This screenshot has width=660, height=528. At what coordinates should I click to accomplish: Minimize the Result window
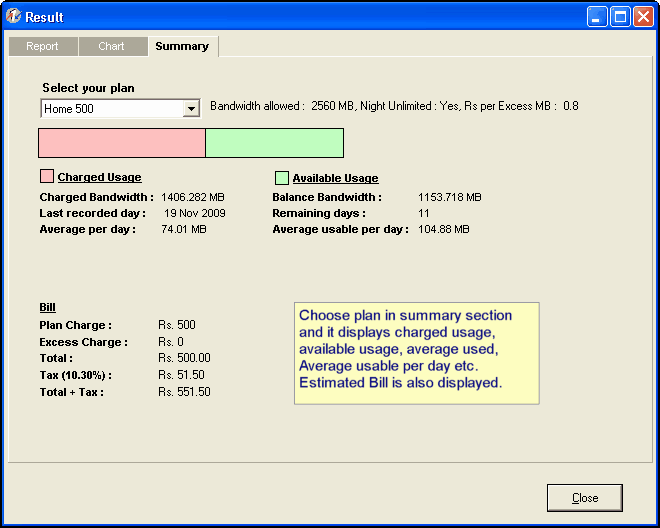597,17
